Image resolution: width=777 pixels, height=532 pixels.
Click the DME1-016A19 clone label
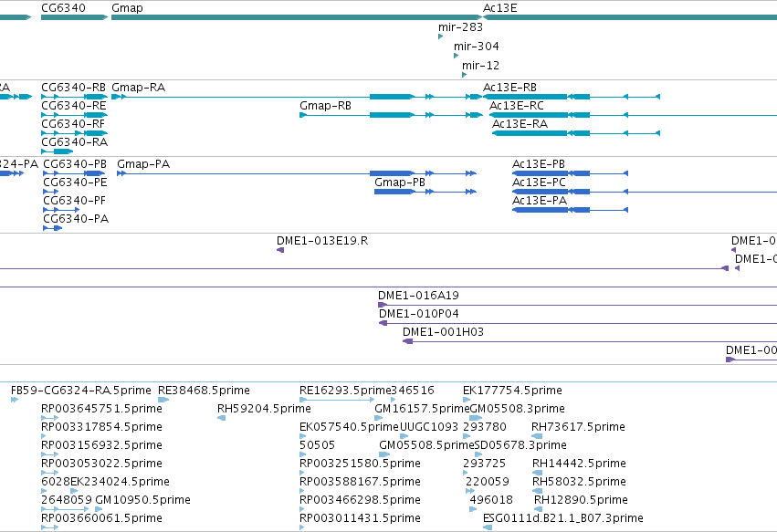click(x=419, y=296)
